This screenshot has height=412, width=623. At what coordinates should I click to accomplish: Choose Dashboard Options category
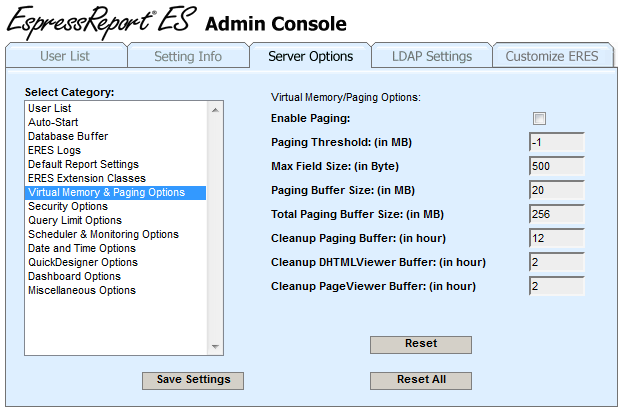[x=116, y=276]
